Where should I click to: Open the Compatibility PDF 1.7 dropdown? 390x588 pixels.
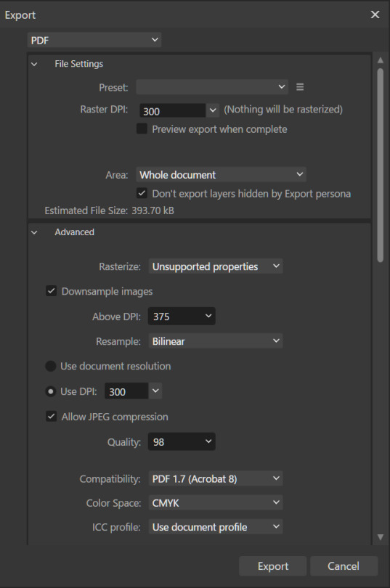point(216,479)
